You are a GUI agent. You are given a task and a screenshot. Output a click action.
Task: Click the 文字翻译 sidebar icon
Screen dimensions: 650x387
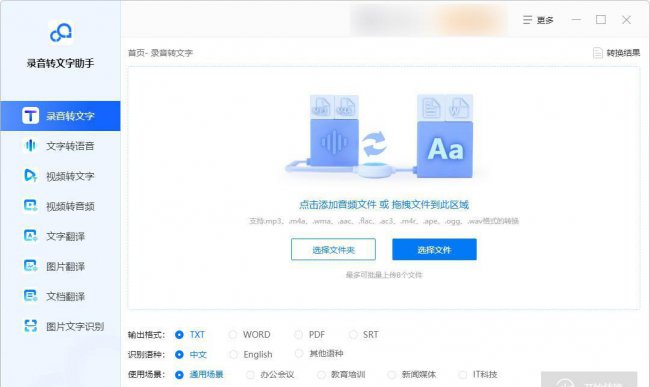coord(30,235)
